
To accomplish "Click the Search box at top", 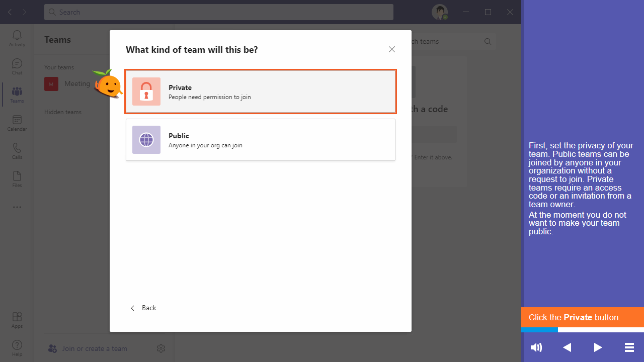I will coord(219,12).
